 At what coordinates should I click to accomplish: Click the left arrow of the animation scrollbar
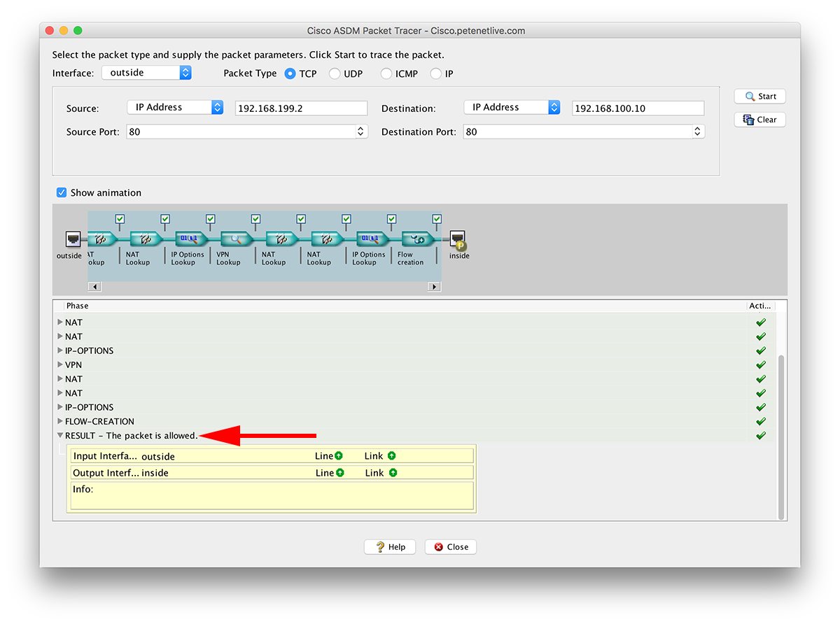pyautogui.click(x=95, y=287)
